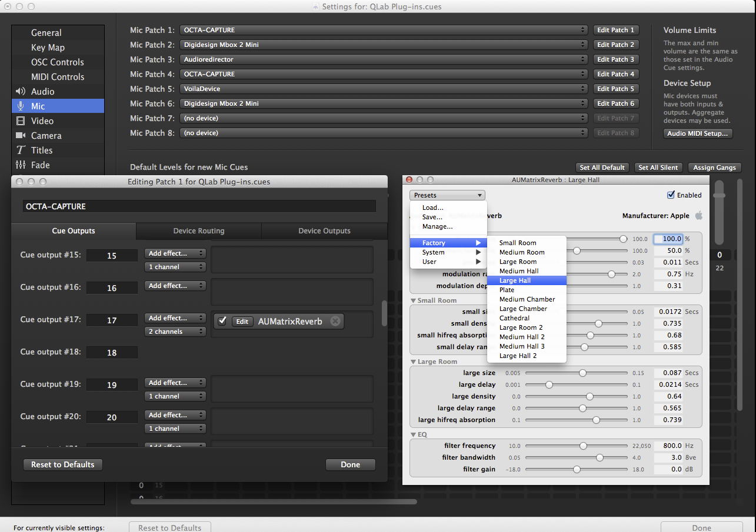Remove the AUMatrixReverb effect with X icon

point(335,321)
